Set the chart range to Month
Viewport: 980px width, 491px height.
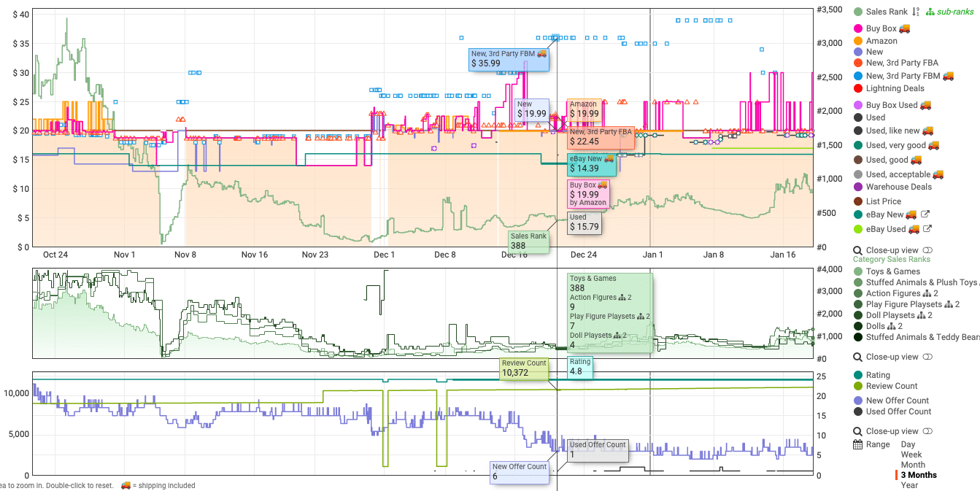(x=913, y=465)
